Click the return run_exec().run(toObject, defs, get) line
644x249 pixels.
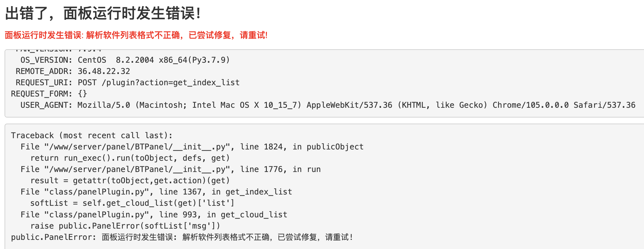click(x=130, y=158)
